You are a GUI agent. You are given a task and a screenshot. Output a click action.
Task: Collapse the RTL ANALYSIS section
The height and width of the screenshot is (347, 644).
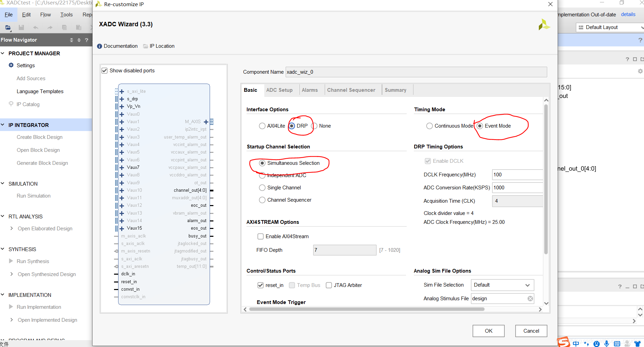3,216
